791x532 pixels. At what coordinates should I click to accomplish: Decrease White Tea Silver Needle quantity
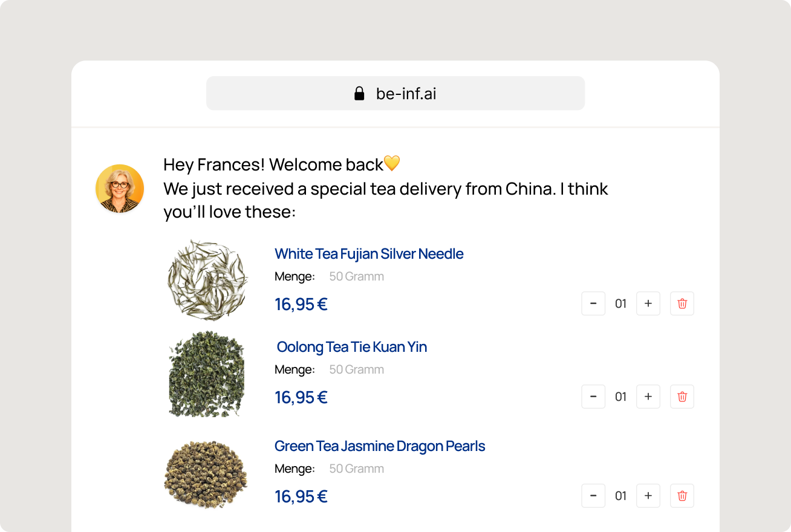click(593, 303)
